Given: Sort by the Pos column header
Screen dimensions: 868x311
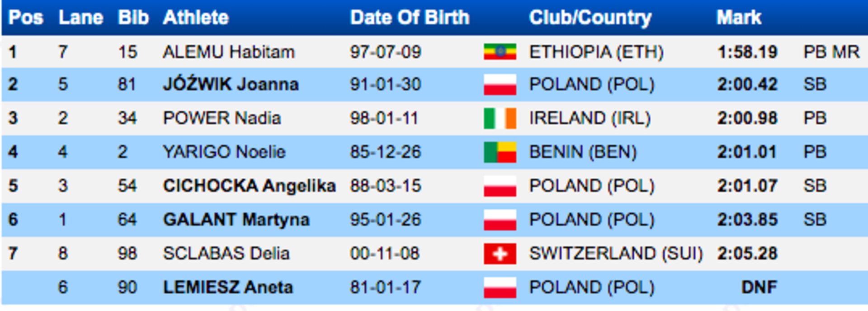Looking at the screenshot, I should click(26, 18).
